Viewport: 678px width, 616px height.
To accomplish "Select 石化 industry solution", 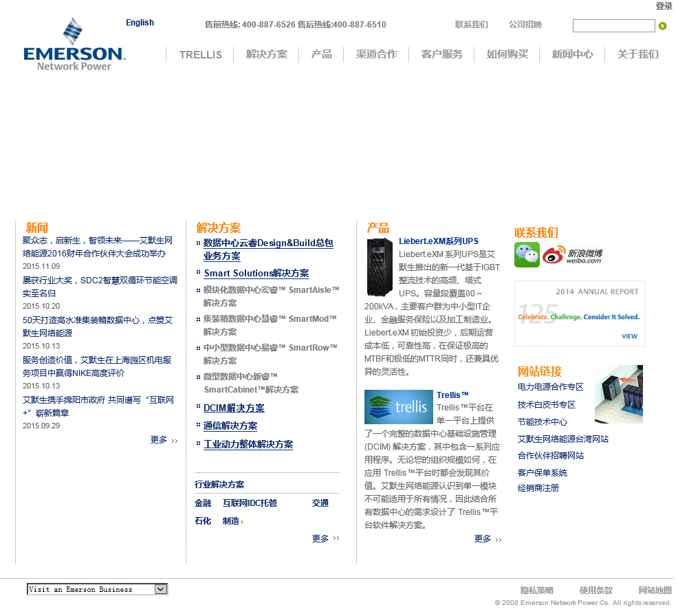I will [203, 521].
